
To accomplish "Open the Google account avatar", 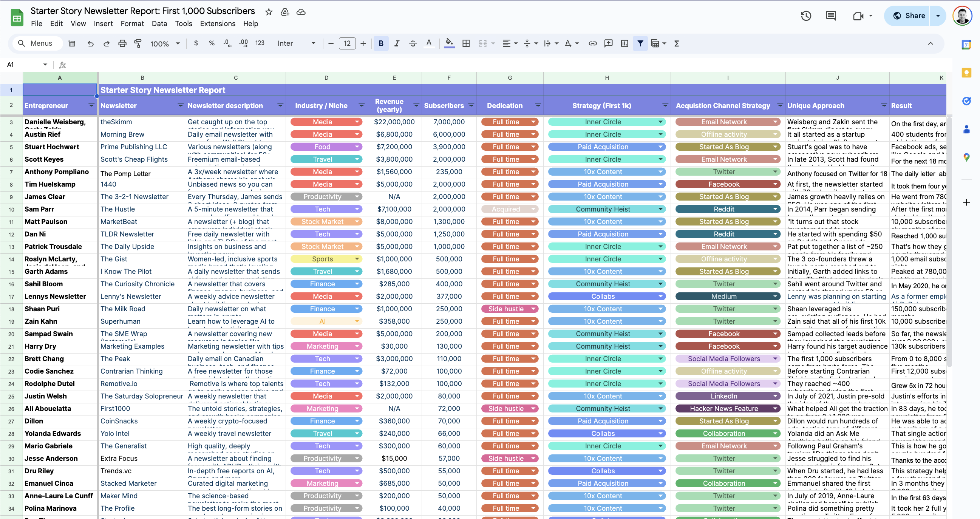I will [962, 15].
